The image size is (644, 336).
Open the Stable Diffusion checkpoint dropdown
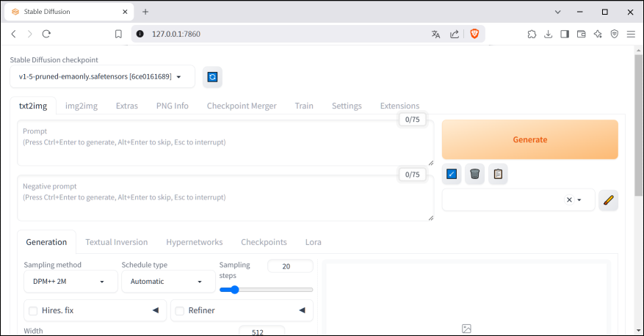click(x=102, y=76)
